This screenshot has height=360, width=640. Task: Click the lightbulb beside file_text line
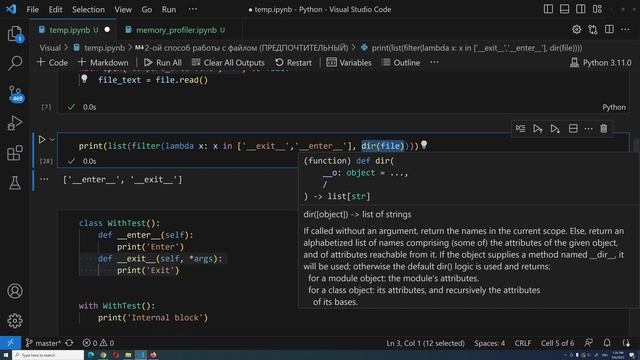pos(84,79)
